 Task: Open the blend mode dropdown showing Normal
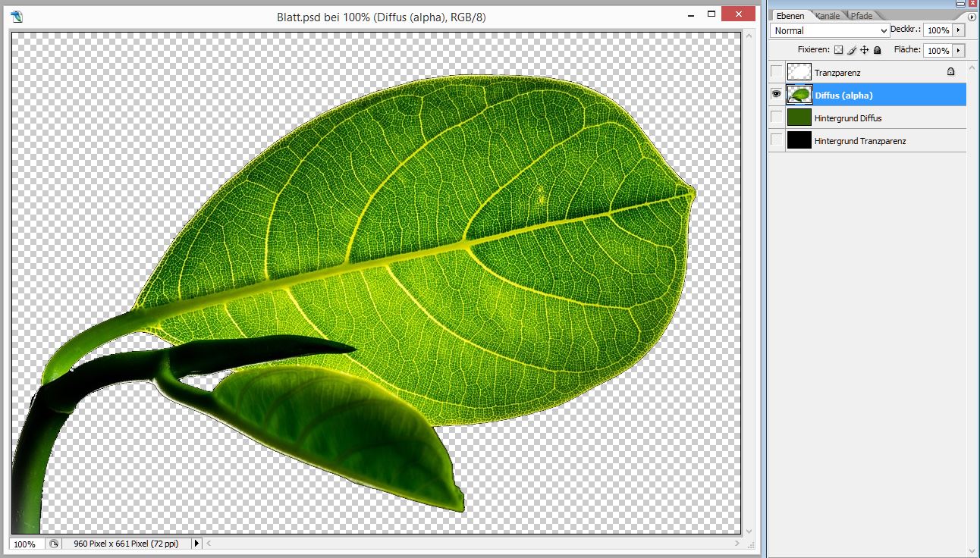tap(830, 30)
